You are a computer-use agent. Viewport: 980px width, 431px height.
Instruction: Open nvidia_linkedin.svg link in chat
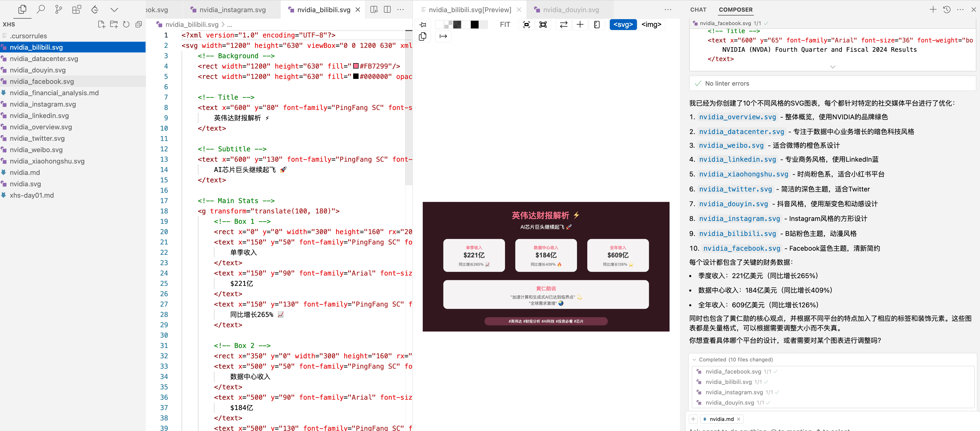[x=737, y=159]
